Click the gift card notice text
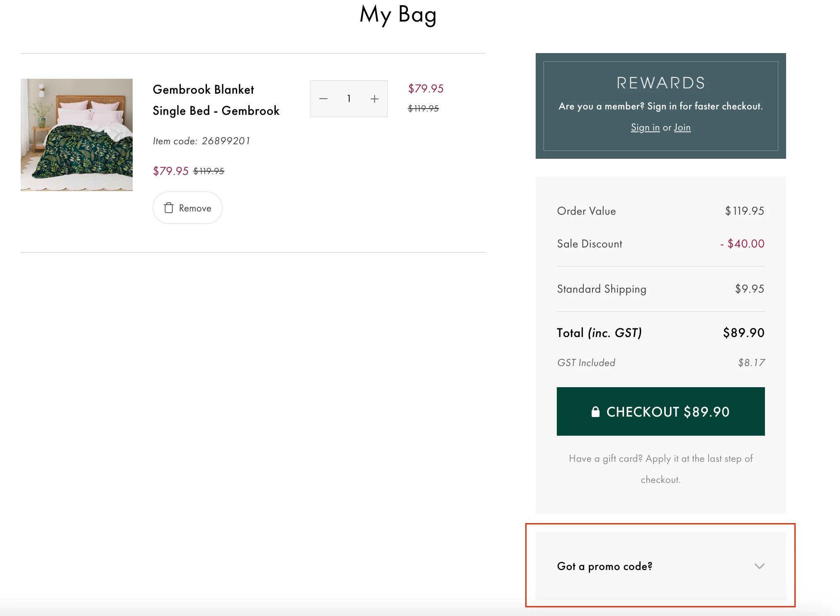Viewport: 840px width, 616px height. (x=661, y=469)
